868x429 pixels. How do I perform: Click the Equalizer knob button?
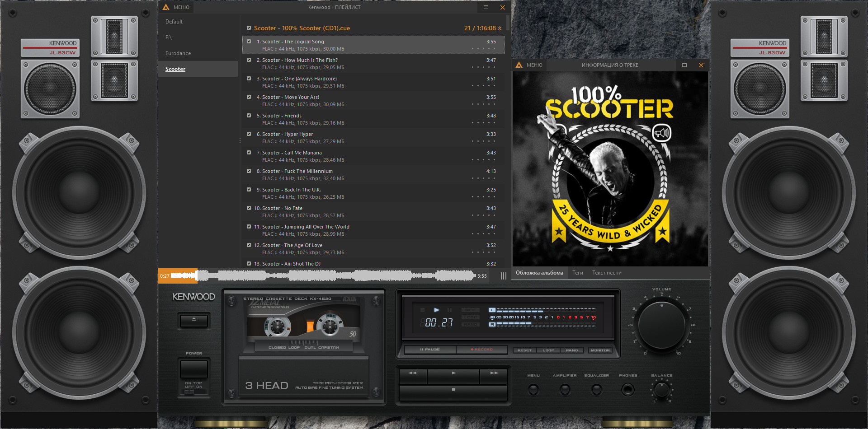tap(597, 389)
